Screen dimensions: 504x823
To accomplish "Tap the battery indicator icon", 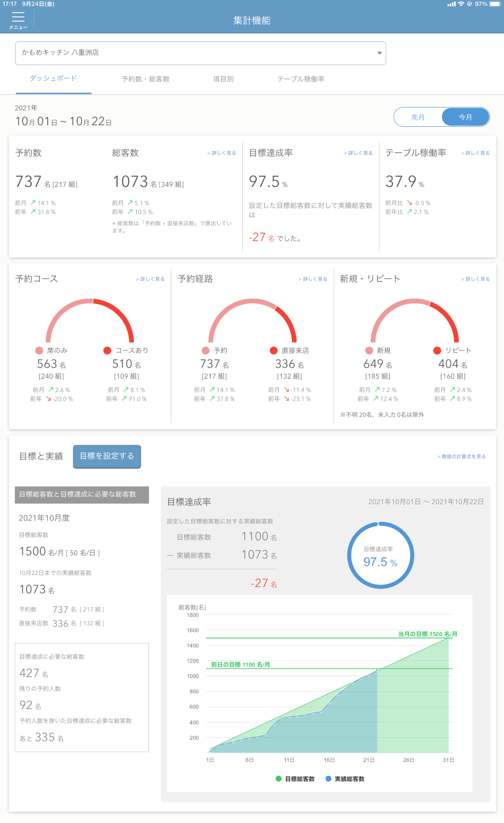I will click(495, 4).
